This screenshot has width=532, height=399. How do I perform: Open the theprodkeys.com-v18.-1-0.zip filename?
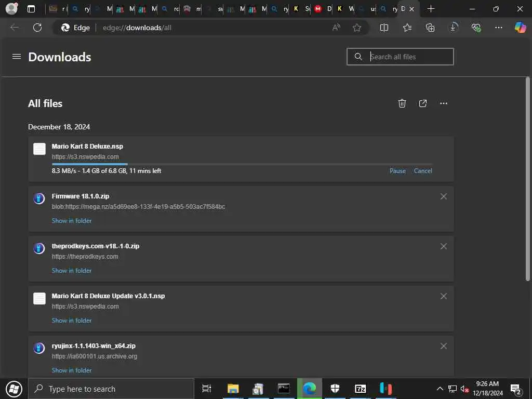(96, 246)
